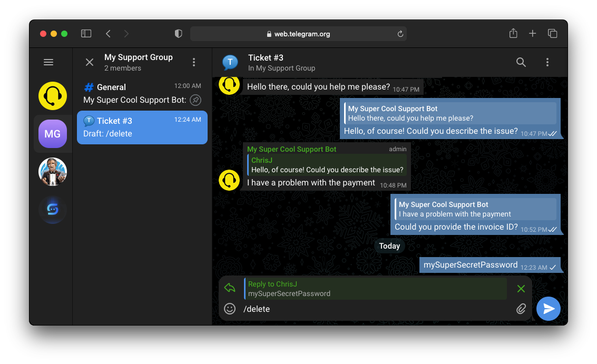
Task: Click the quoted reply 'I have a problem with the payment'
Action: (x=475, y=209)
